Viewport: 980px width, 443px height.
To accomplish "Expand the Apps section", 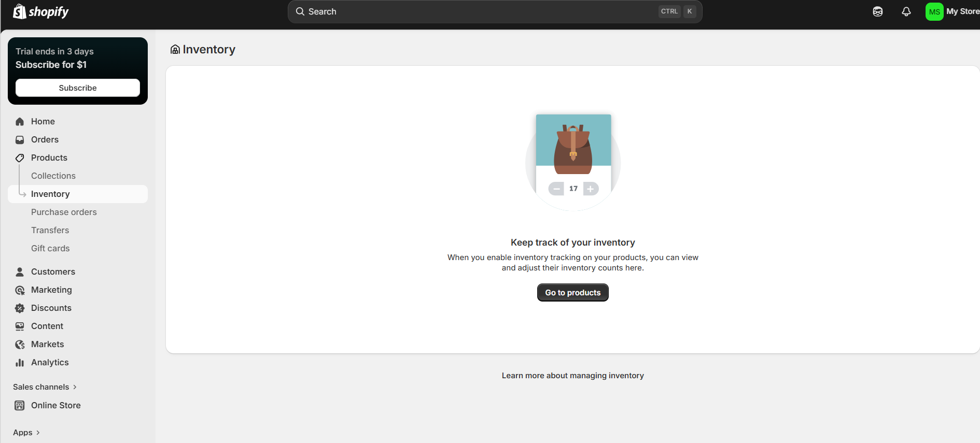I will pyautogui.click(x=26, y=433).
